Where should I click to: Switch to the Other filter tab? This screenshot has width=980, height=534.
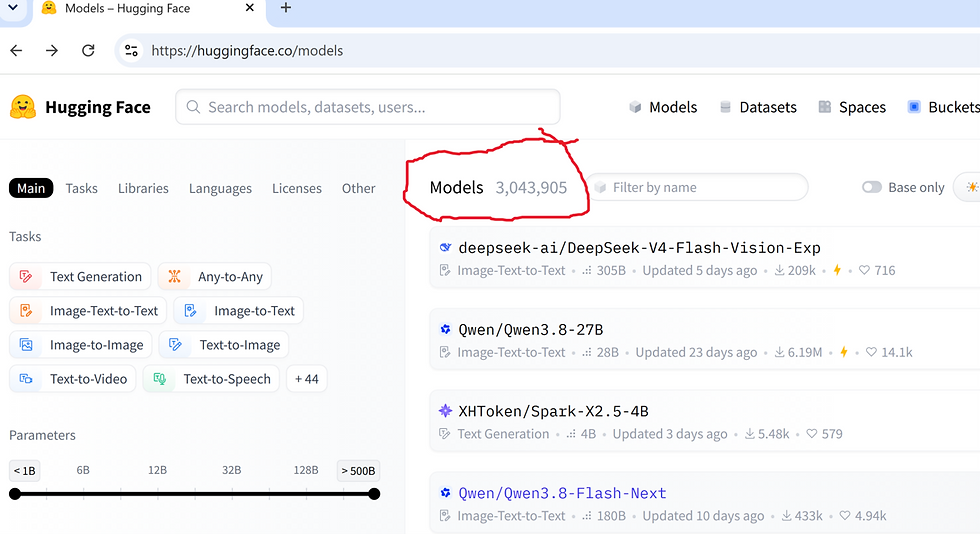point(358,188)
